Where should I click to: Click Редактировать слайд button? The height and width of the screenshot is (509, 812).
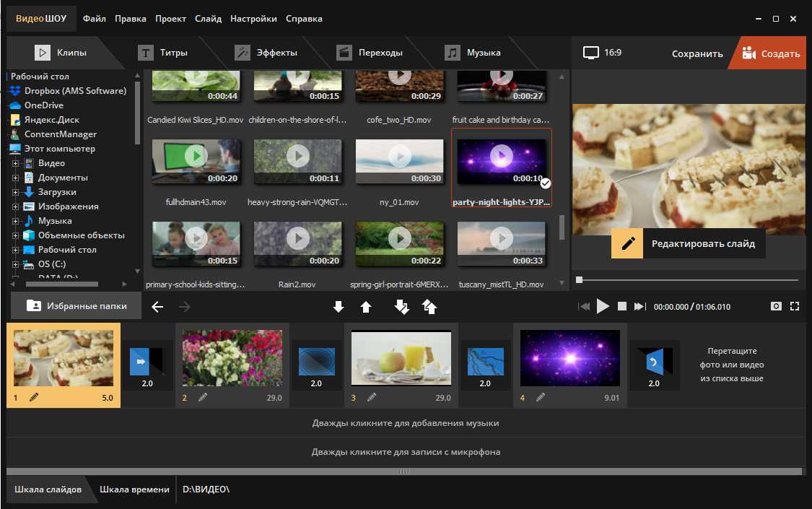688,243
